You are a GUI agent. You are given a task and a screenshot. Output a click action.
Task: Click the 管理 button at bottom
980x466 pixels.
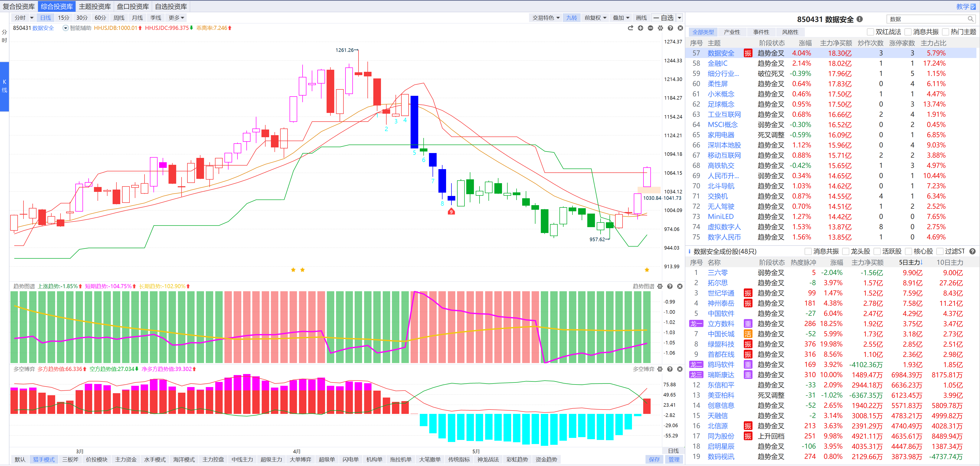coord(674,460)
